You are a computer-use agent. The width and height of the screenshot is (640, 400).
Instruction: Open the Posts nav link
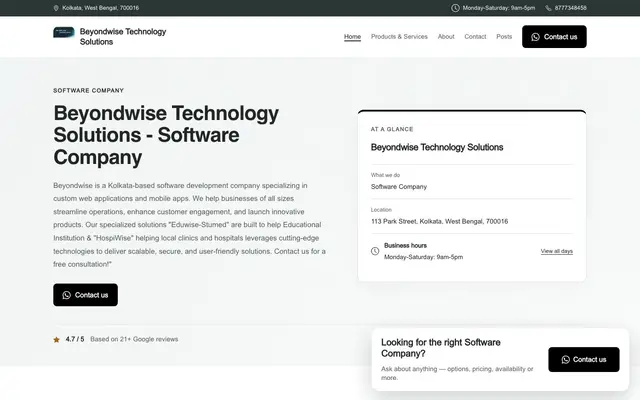pyautogui.click(x=504, y=37)
